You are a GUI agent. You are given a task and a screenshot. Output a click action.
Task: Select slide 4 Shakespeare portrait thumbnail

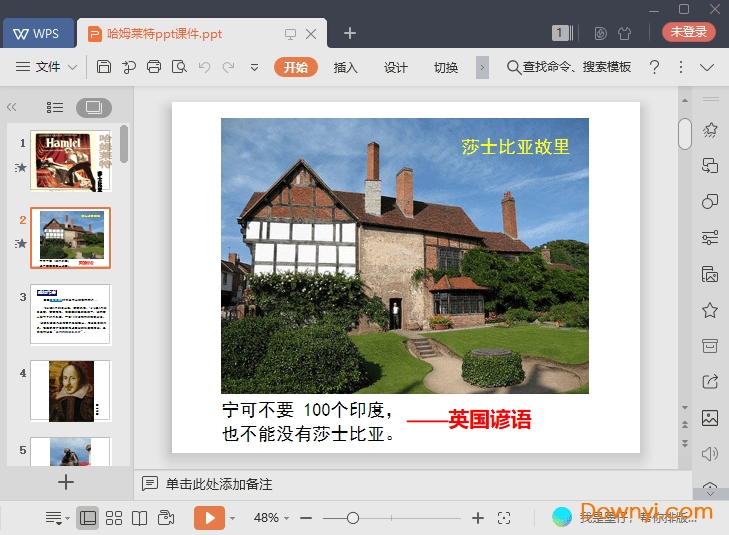click(x=71, y=391)
